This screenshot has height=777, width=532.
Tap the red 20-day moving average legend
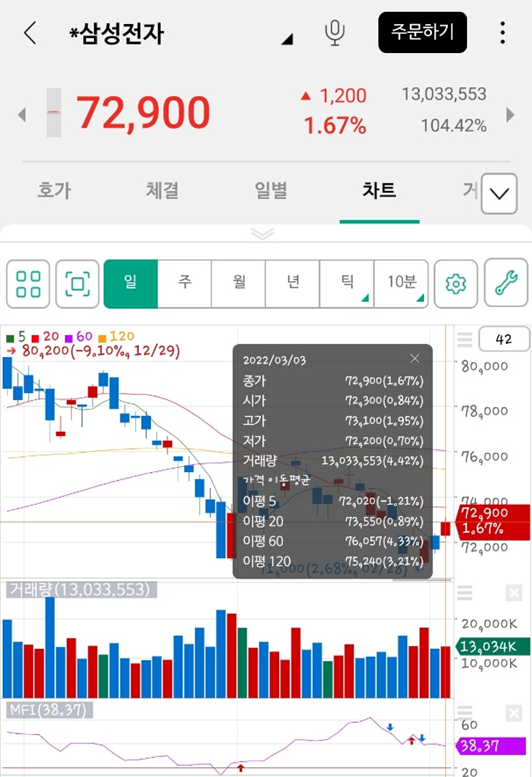click(46, 337)
